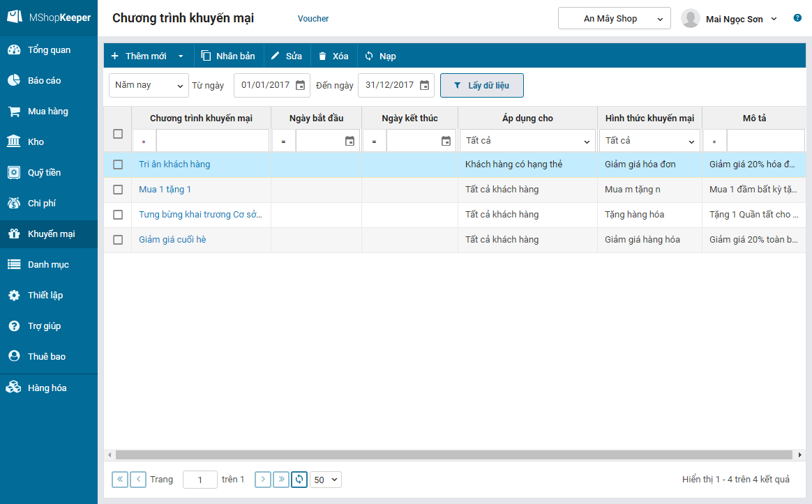Click the help icon in top-right header
Viewport: 812px width, 504px height.
797,18
